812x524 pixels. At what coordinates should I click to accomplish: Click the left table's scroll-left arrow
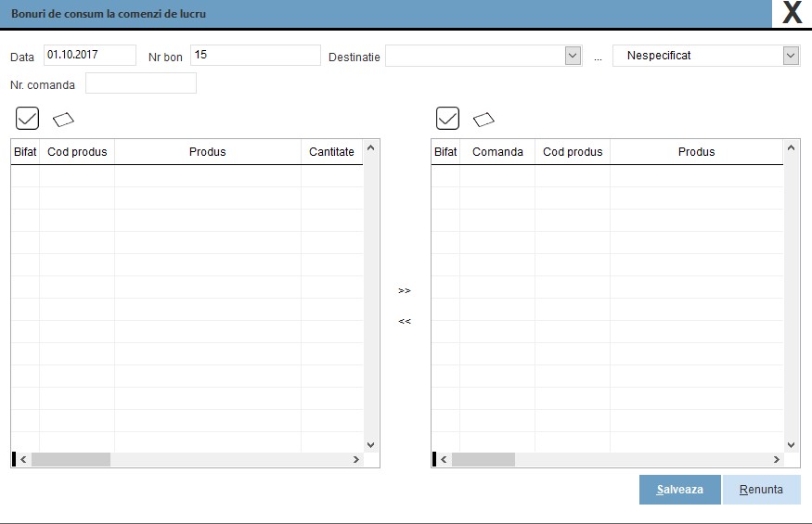23,459
